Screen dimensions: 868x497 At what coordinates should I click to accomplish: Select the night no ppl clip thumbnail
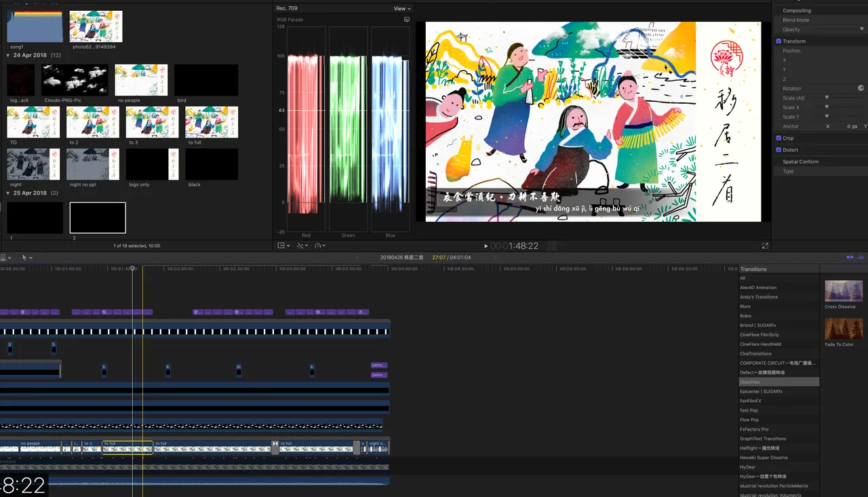pos(93,164)
